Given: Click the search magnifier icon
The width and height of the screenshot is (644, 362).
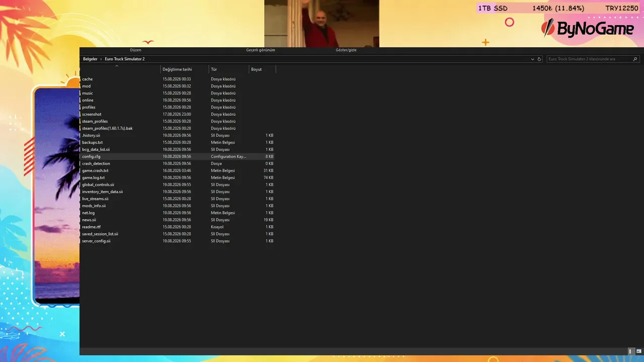Looking at the screenshot, I should coord(635,59).
